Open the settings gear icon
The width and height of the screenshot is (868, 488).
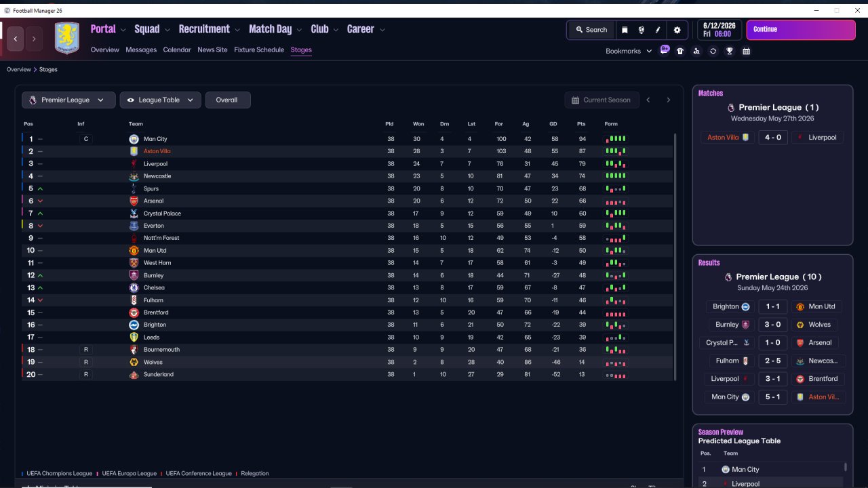pos(677,30)
